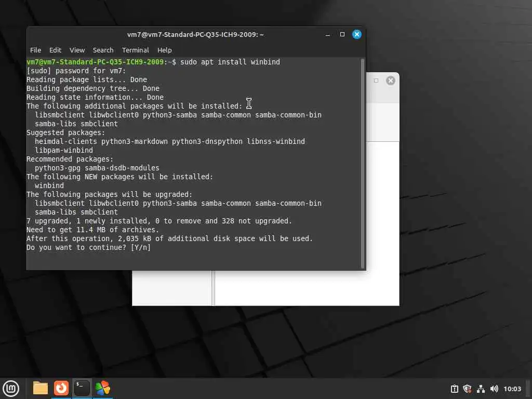Open the Firefox icon in taskbar
Screen dimensions: 532x399
(x=61, y=388)
